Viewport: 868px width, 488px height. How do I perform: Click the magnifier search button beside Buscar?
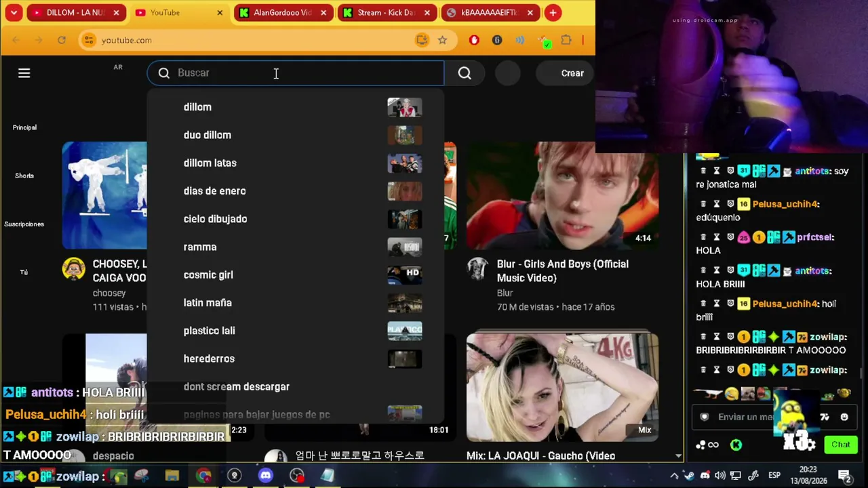[465, 73]
